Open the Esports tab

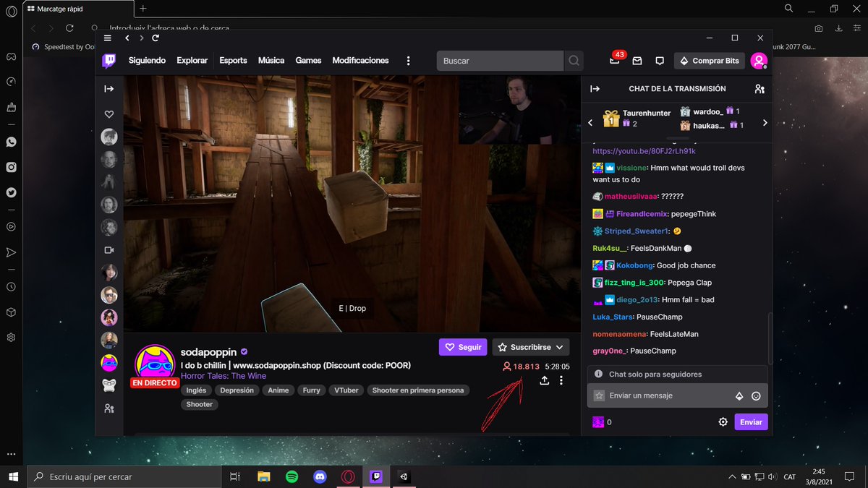pos(233,61)
